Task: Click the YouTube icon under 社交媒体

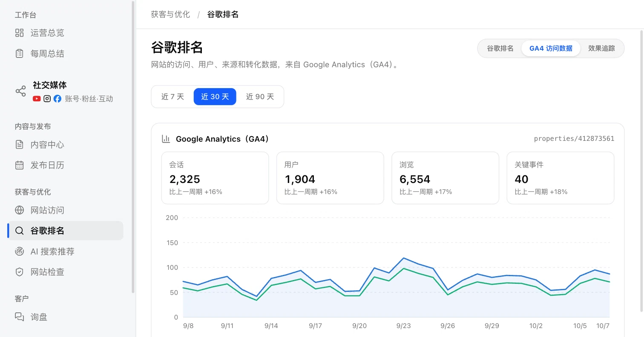Action: 37,99
